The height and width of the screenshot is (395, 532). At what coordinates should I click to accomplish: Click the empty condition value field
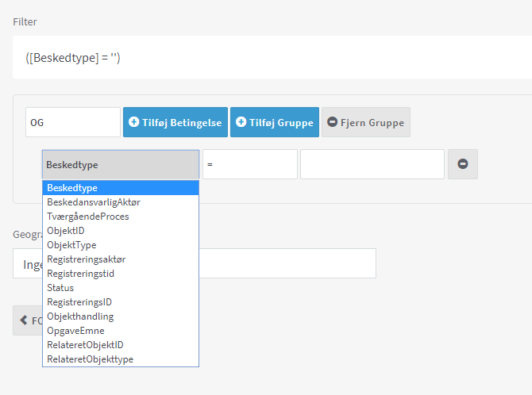point(372,165)
